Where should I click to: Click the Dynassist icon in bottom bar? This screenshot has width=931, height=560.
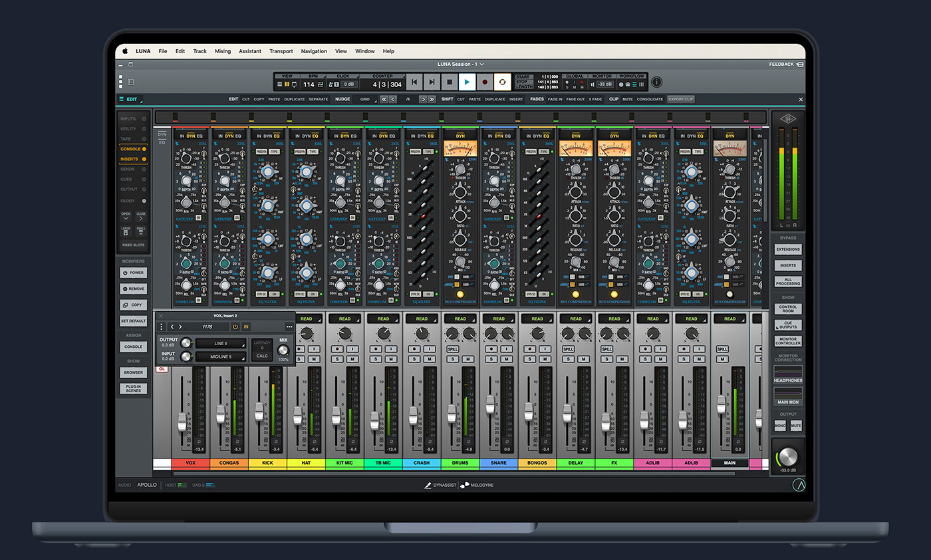pos(428,486)
